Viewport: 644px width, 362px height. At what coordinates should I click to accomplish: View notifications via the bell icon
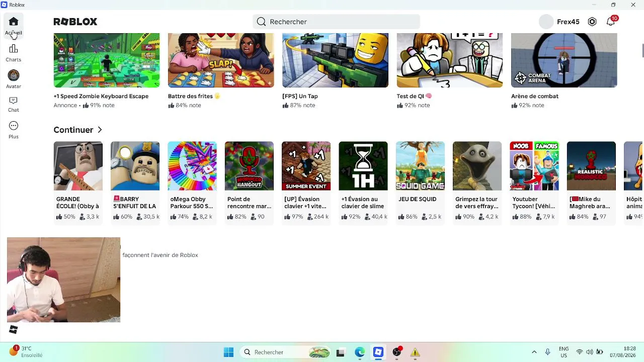coord(611,22)
